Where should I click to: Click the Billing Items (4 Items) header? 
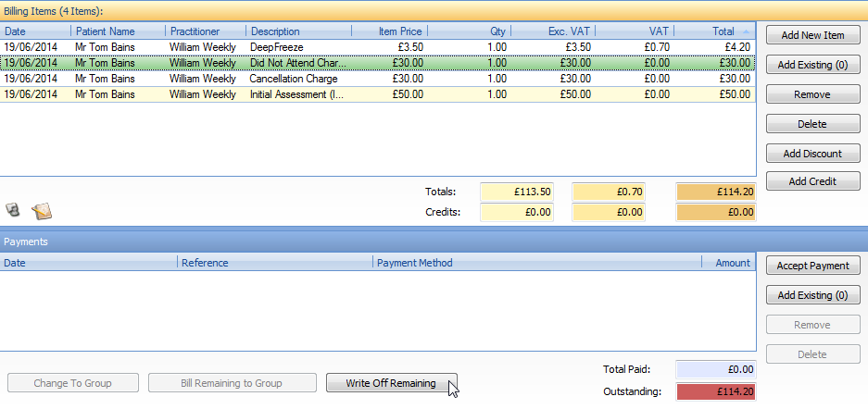434,11
